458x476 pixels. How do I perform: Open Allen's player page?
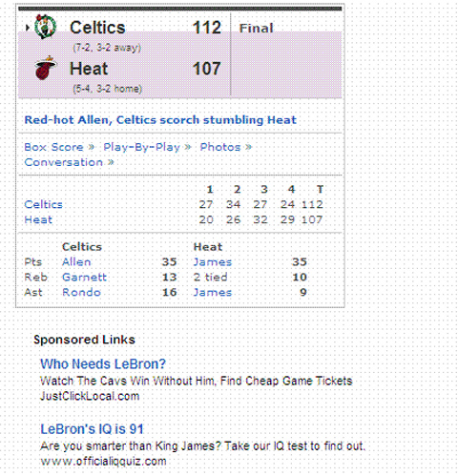[76, 262]
